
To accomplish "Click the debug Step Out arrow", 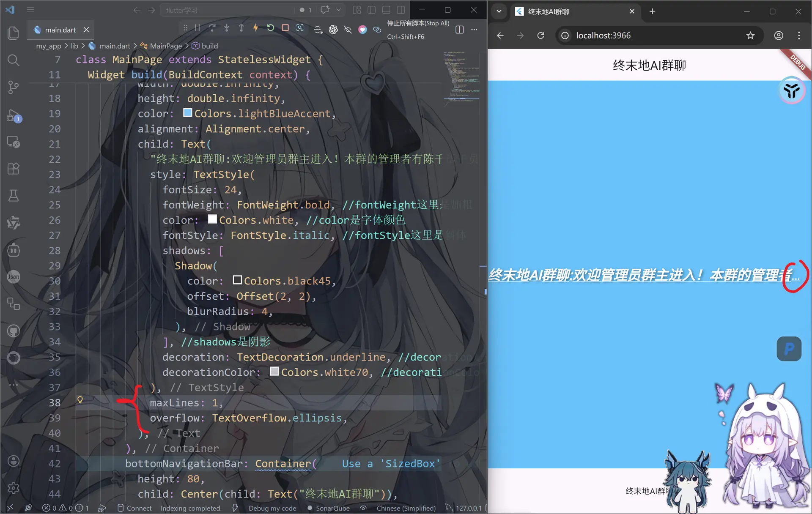I will click(x=241, y=28).
